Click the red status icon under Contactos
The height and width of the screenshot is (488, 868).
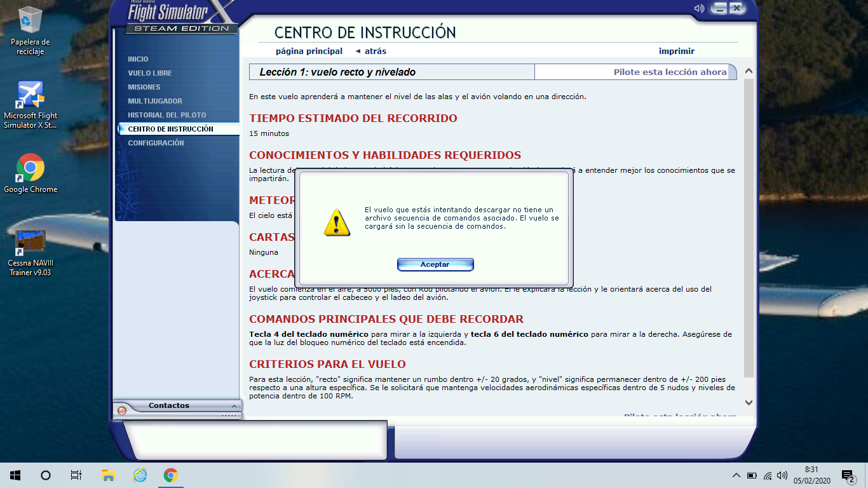(x=122, y=411)
